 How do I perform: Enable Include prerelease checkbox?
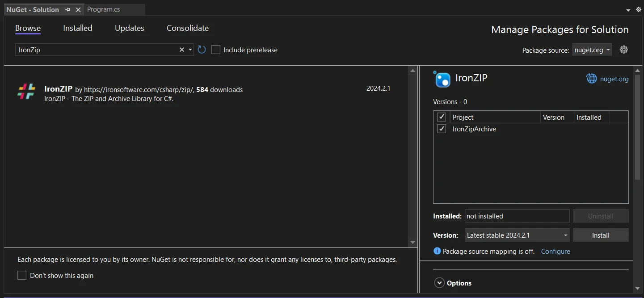(x=216, y=50)
